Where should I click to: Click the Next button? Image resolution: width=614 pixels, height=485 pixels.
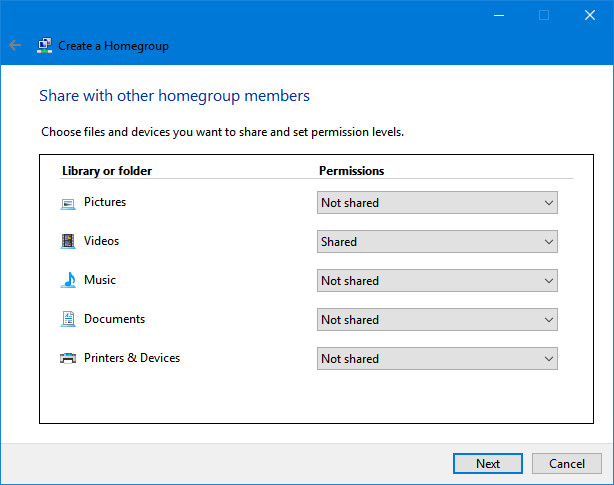[x=488, y=463]
